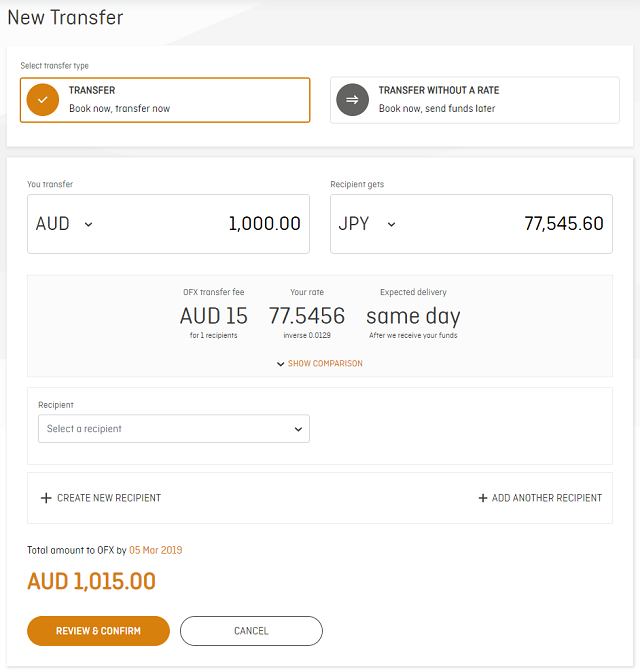Viewport: 640px width, 671px height.
Task: Select the Transfer book now option
Action: [x=165, y=100]
